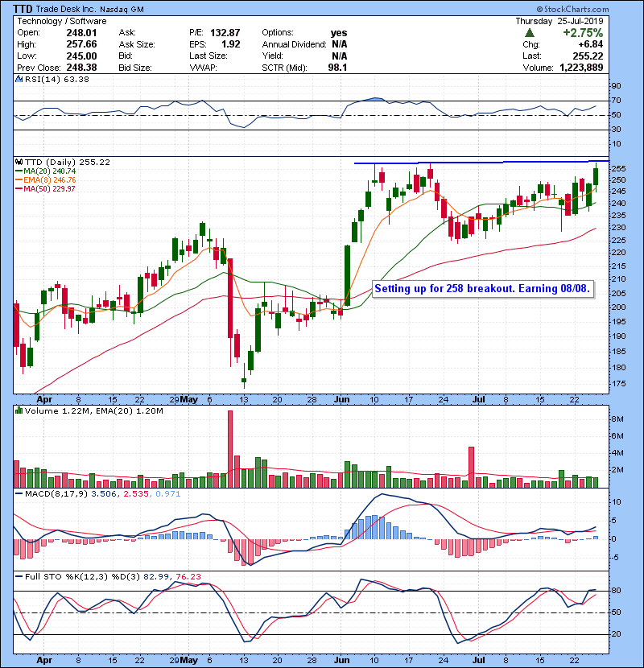Click the RSI 70 axis level label
Screen dimensions: 644x668
(x=616, y=101)
